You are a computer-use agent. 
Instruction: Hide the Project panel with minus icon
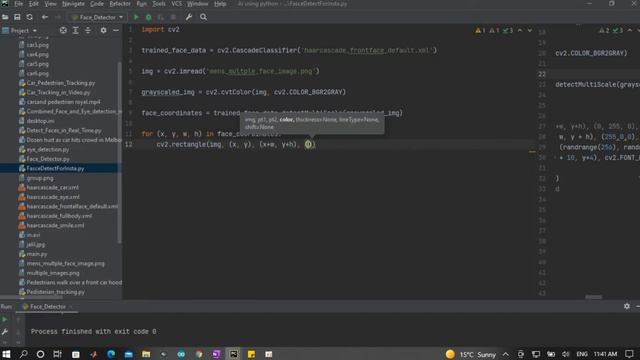[116, 31]
